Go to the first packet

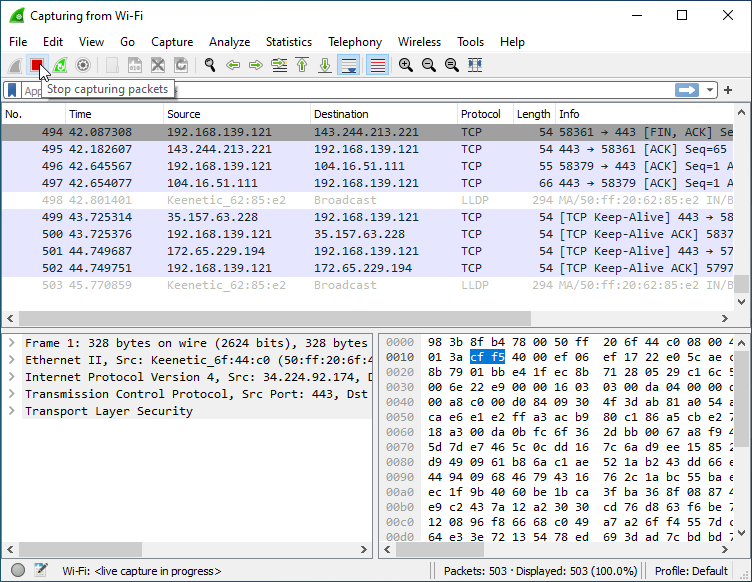302,65
